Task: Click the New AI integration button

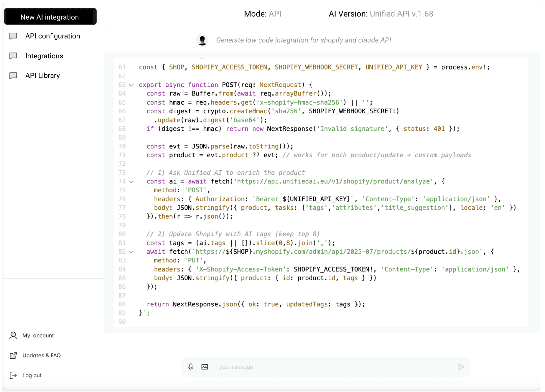Action: (50, 17)
